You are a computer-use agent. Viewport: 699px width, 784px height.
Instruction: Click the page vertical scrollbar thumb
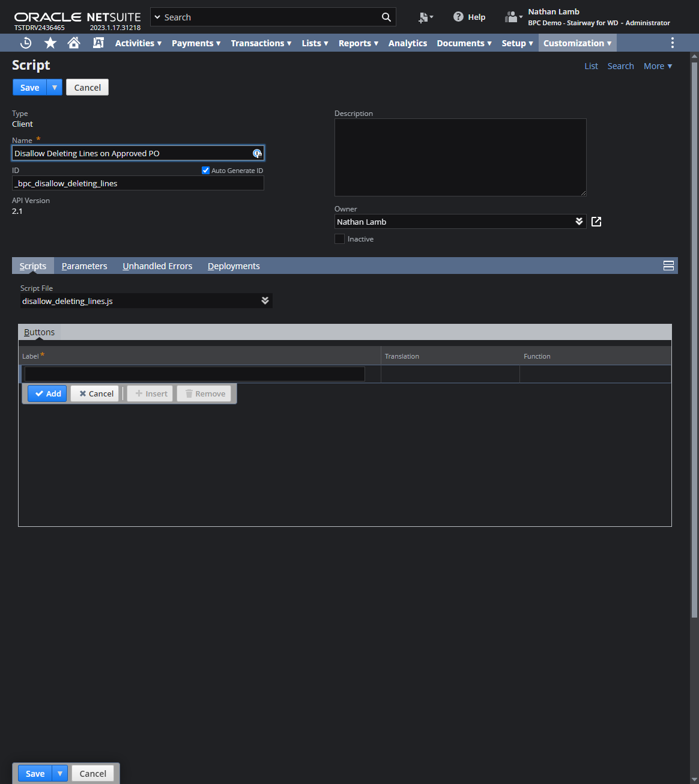tap(694, 339)
